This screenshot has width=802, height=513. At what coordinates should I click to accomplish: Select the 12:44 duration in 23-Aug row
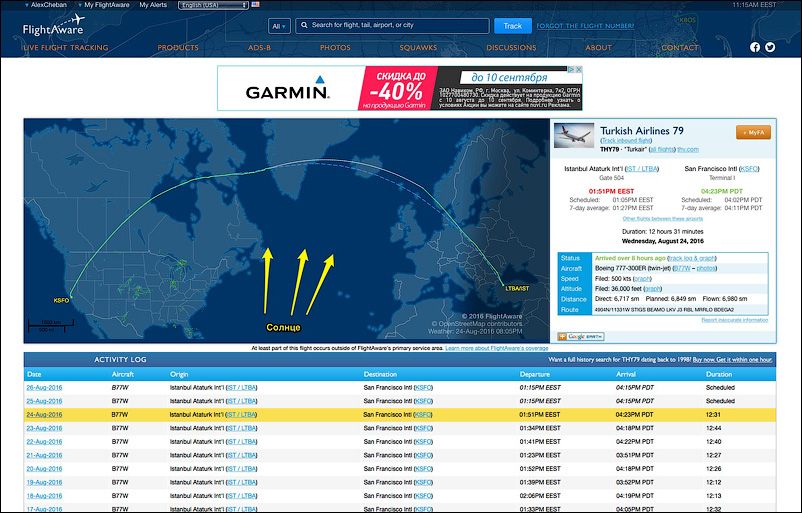coord(714,428)
